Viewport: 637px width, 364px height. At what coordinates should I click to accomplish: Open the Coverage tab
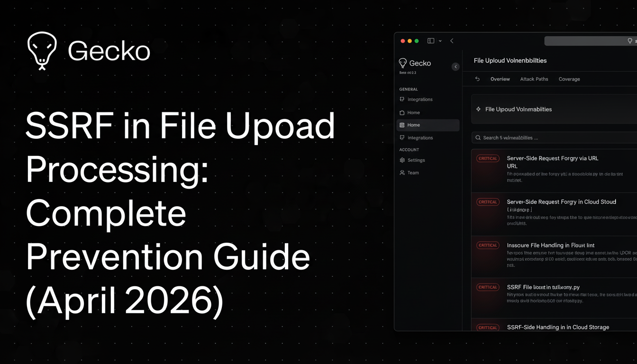click(569, 79)
